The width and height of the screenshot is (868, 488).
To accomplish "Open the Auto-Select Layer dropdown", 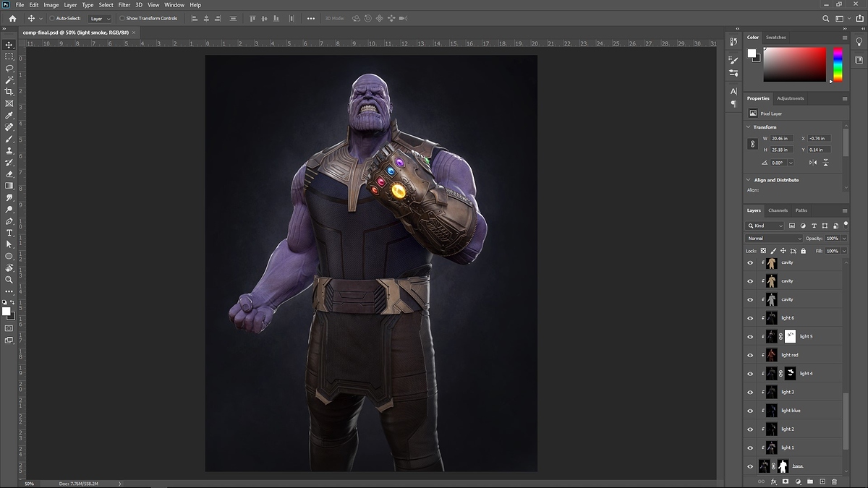I will pos(99,19).
